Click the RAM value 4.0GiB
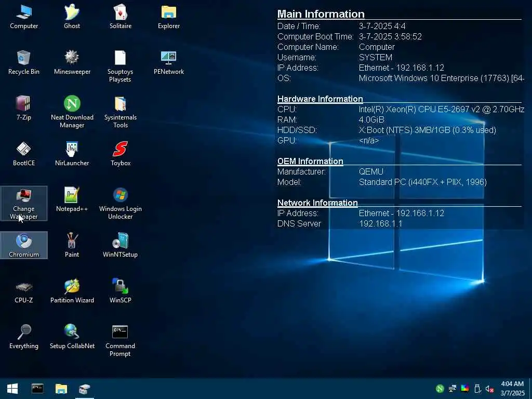Image resolution: width=532 pixels, height=399 pixels. coord(371,120)
